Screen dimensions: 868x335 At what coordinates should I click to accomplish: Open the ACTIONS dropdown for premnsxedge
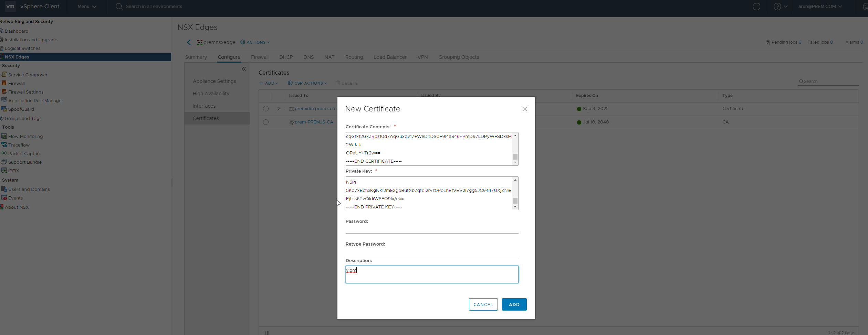[x=255, y=42]
